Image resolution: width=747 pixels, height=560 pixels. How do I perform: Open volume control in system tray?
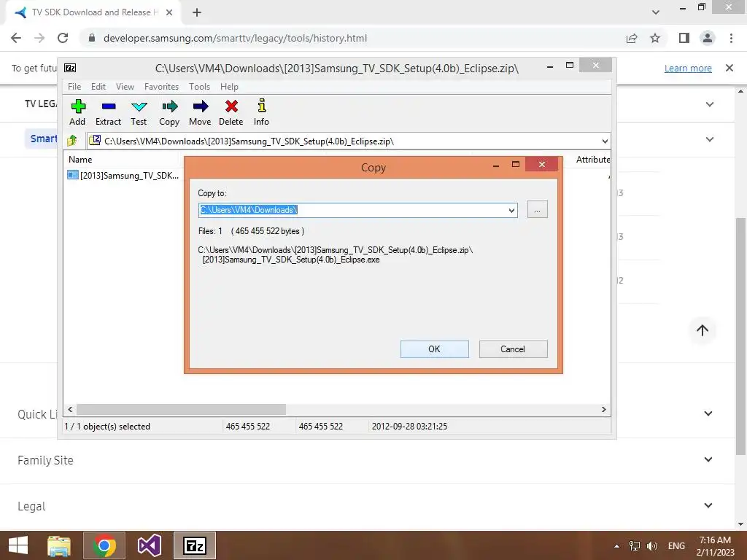click(x=652, y=545)
